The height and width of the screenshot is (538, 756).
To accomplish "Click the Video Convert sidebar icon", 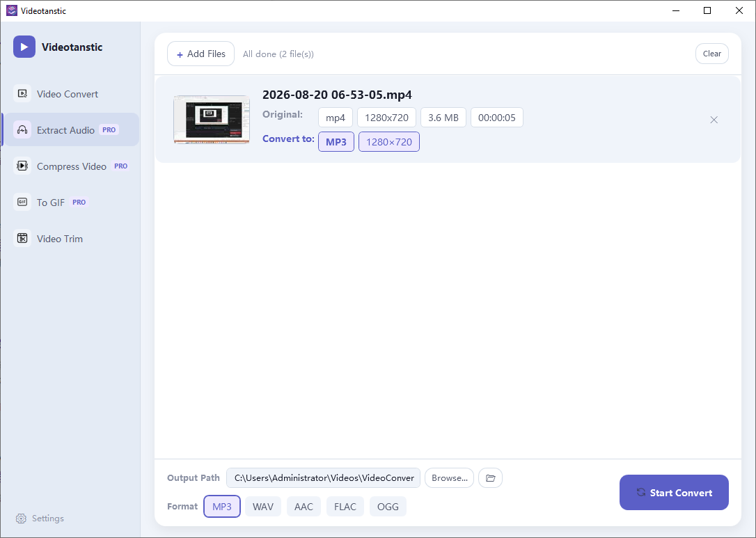I will point(22,93).
